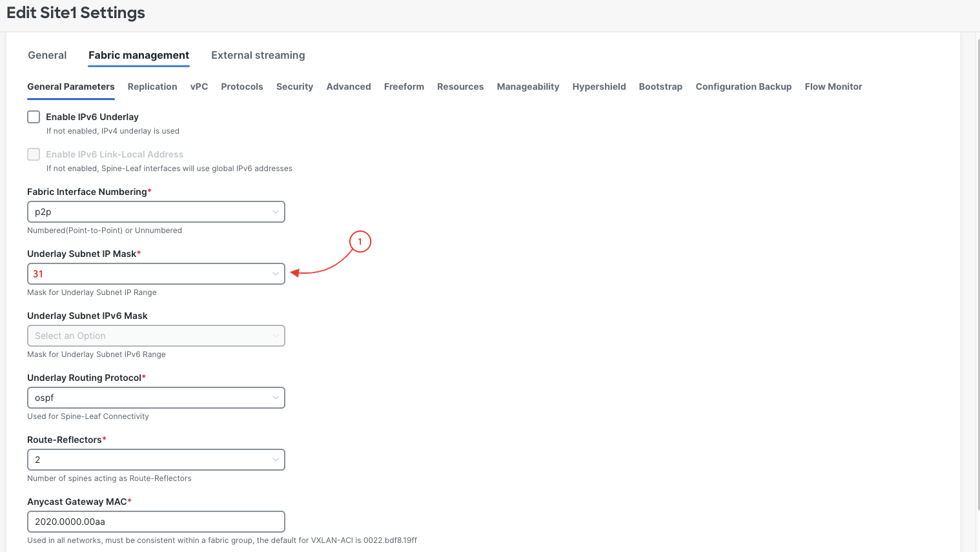The height and width of the screenshot is (552, 980).
Task: Enable IPv6 Underlay checkbox
Action: [x=34, y=117]
